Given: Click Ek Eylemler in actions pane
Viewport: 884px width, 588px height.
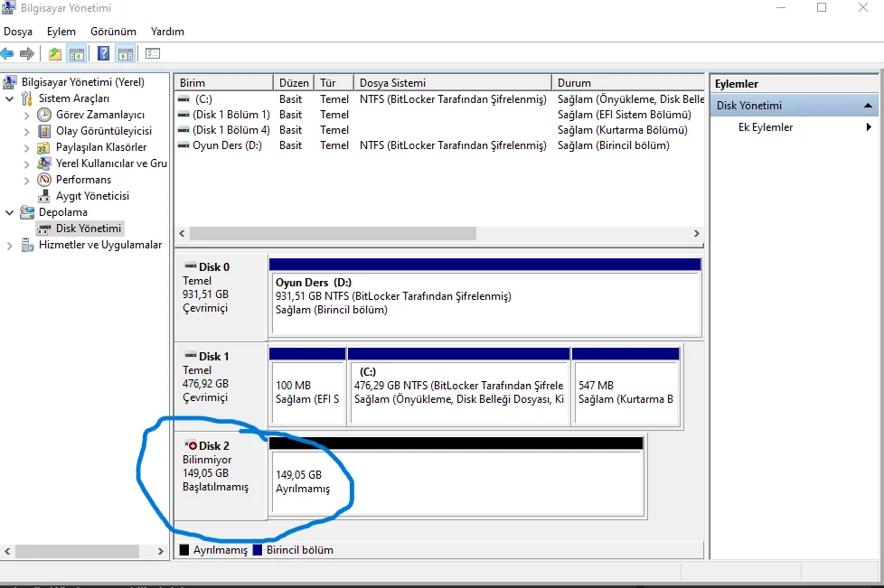Looking at the screenshot, I should [766, 127].
